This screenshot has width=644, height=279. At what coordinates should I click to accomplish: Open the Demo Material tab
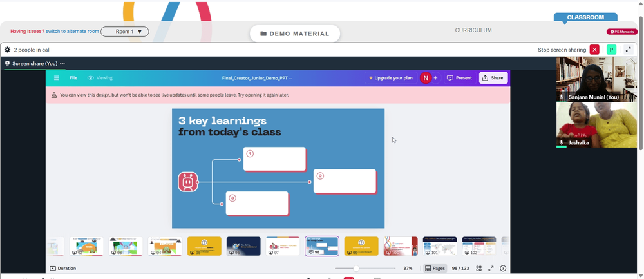pos(295,34)
